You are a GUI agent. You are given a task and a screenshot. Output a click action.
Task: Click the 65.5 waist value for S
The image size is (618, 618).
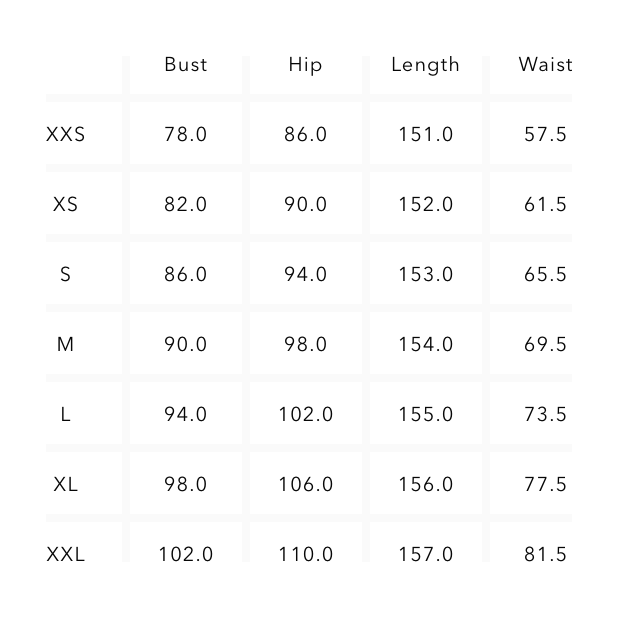545,274
